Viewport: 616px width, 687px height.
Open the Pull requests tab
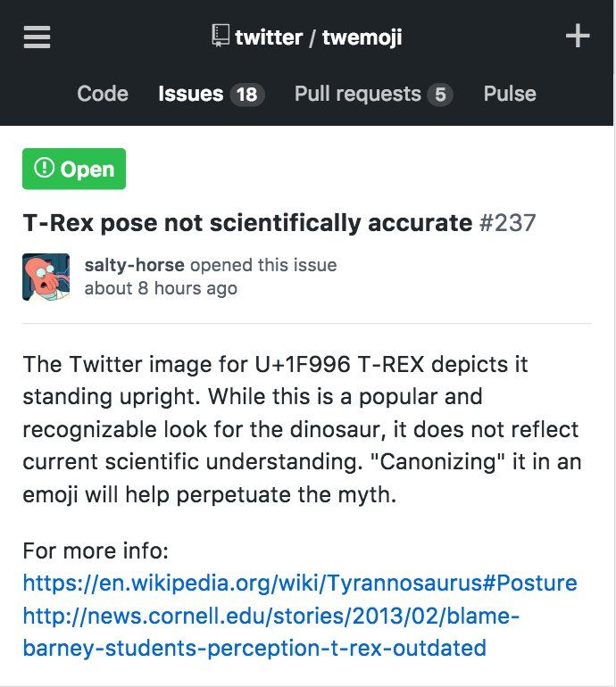[357, 94]
